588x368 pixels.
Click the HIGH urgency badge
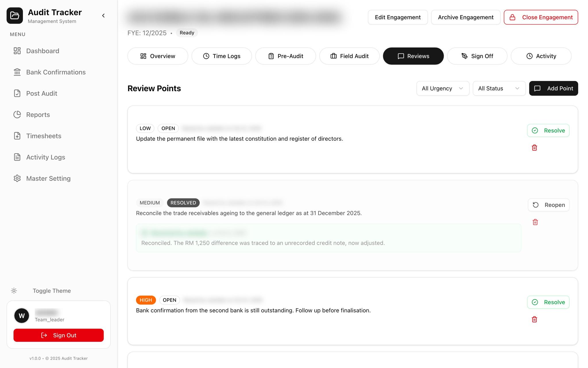[146, 300]
